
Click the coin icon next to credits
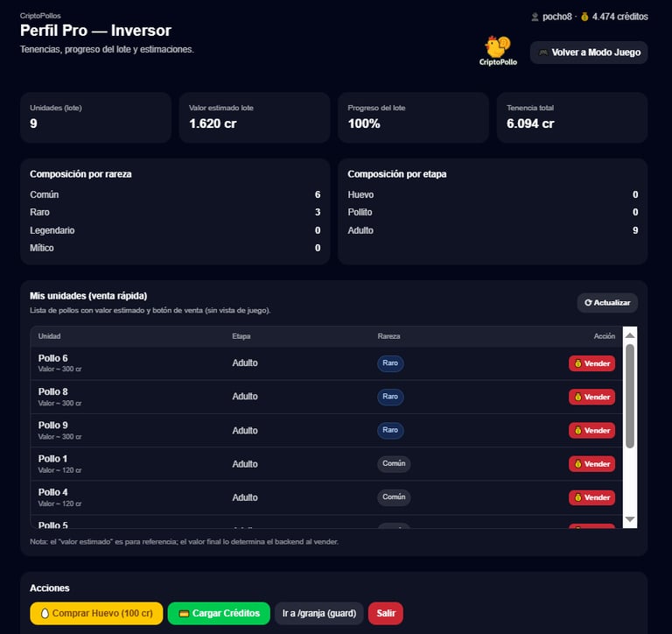pyautogui.click(x=584, y=17)
